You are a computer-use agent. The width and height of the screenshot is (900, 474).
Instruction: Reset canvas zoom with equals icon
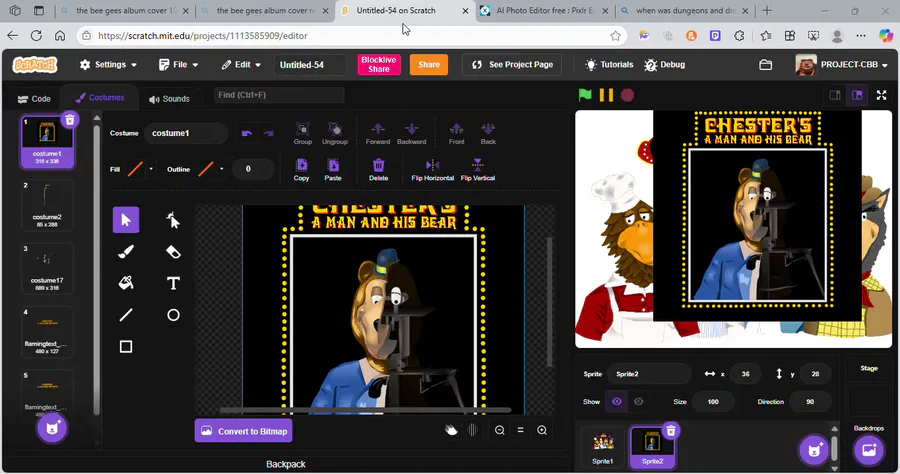(521, 430)
